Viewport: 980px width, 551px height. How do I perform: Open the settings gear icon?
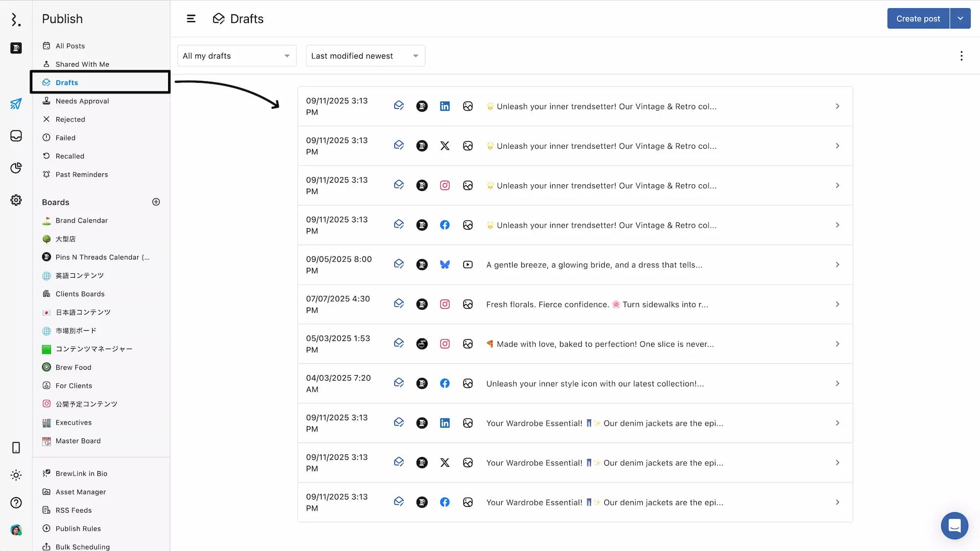click(16, 200)
